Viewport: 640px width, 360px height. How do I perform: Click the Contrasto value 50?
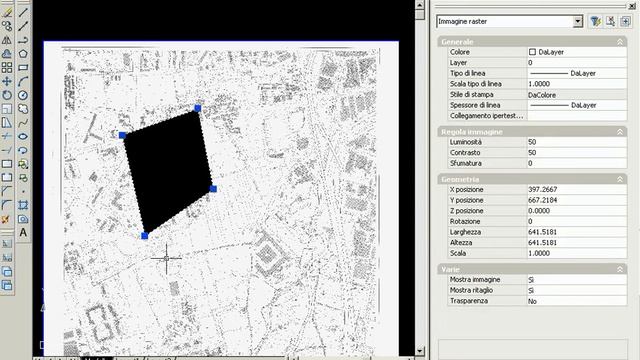pyautogui.click(x=577, y=153)
